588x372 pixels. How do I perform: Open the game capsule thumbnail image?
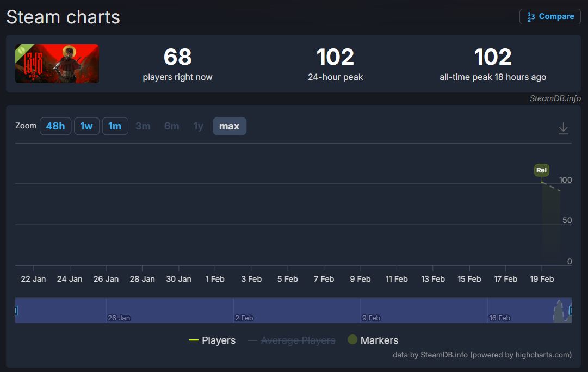(57, 64)
